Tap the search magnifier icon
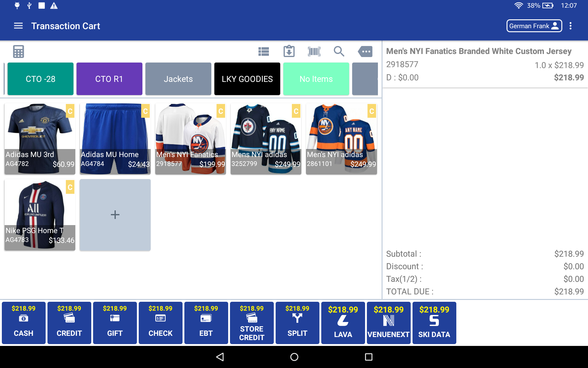588x368 pixels. click(339, 52)
